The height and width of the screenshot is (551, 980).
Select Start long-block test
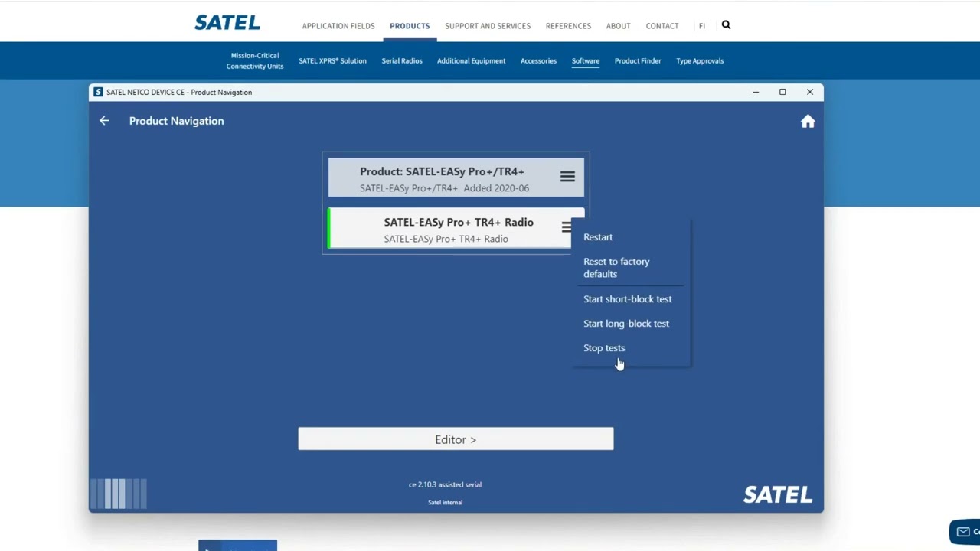coord(626,324)
